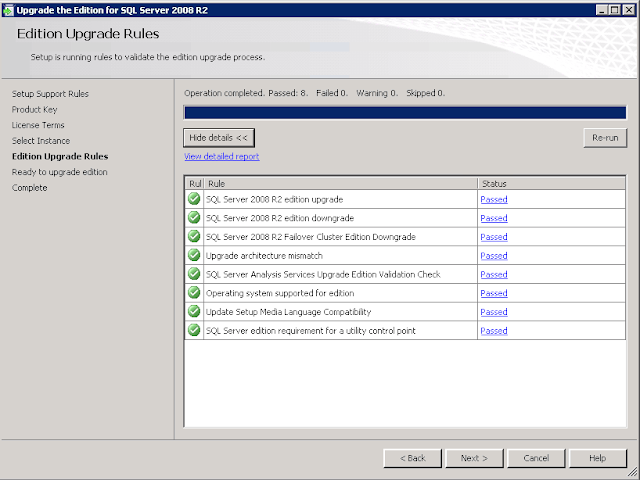The image size is (640, 480).
Task: Click 'SQL Server edition requirement for a utility control point'
Action: point(311,331)
